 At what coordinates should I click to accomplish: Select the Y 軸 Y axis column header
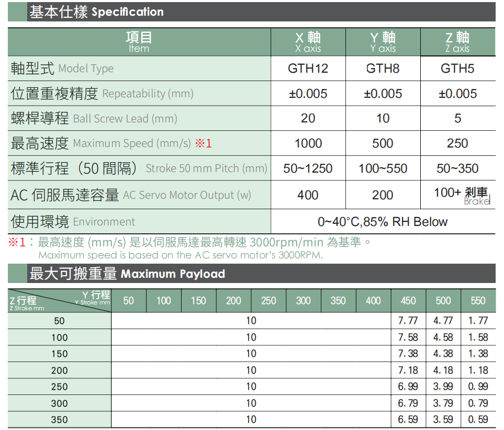[x=383, y=42]
